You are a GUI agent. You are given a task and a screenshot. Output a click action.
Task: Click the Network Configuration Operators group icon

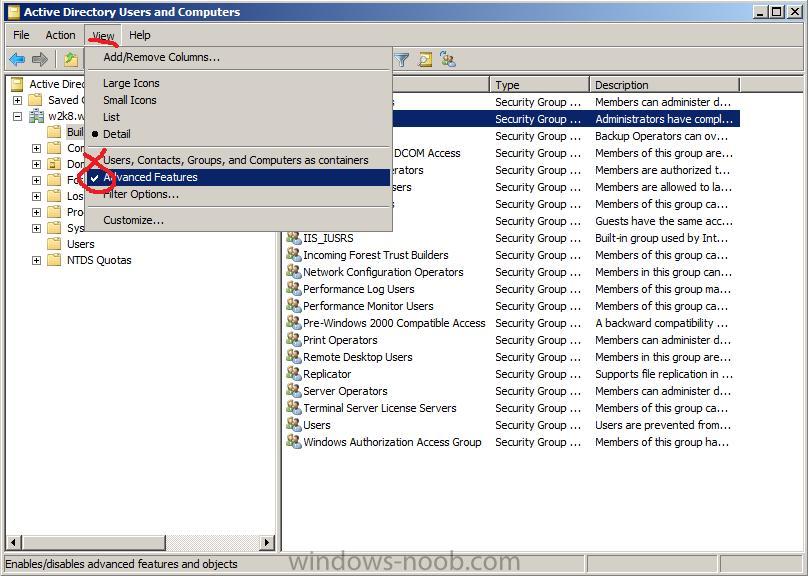294,272
